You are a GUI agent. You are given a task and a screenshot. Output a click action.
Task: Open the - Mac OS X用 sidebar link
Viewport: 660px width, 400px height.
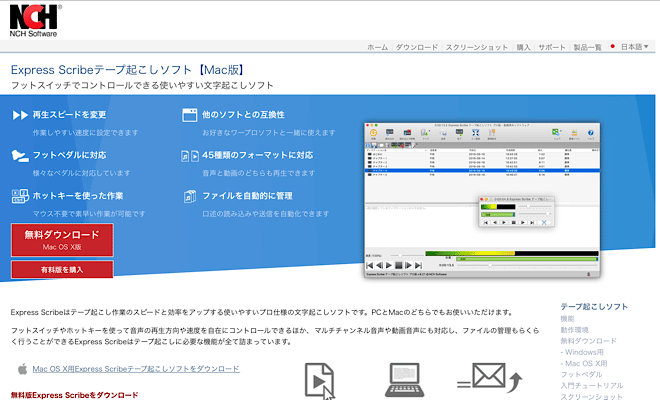click(584, 363)
